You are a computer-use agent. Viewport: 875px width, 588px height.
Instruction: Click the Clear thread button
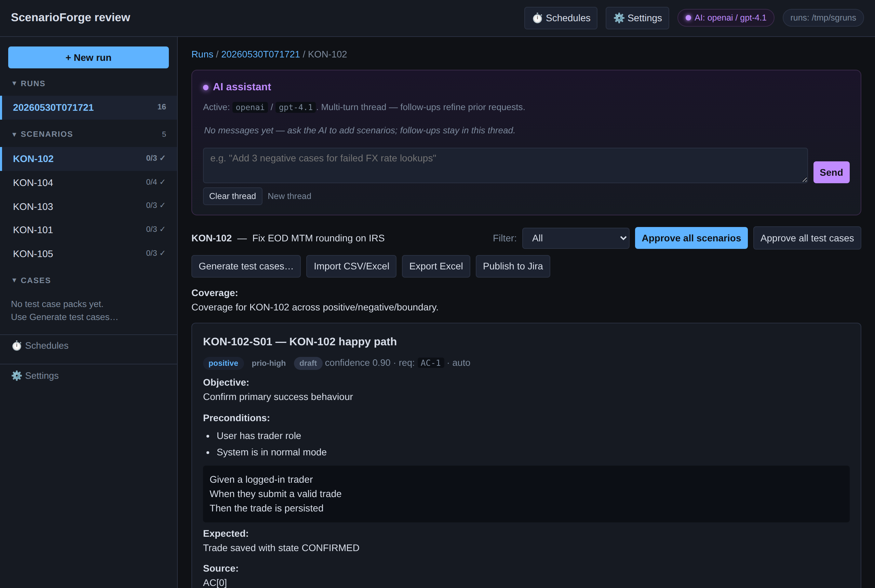(232, 196)
